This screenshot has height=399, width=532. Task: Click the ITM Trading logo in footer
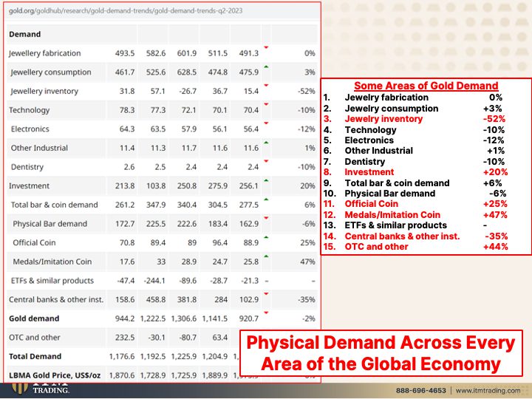pos(41,388)
